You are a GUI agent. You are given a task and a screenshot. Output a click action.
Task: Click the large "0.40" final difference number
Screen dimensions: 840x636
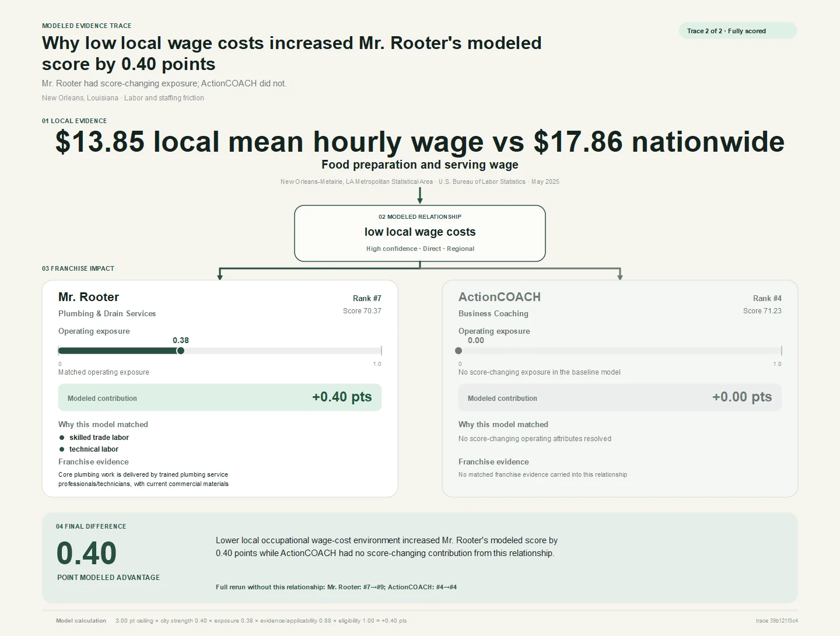(x=86, y=553)
